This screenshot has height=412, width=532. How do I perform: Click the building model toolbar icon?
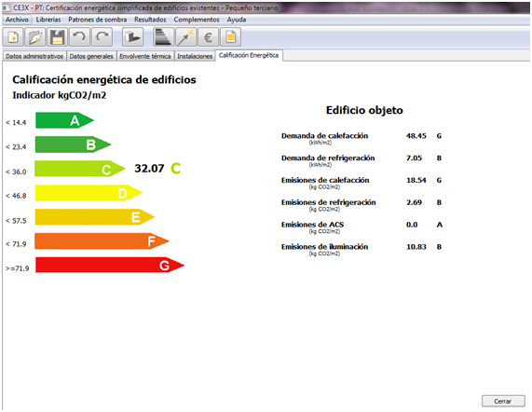coord(132,36)
